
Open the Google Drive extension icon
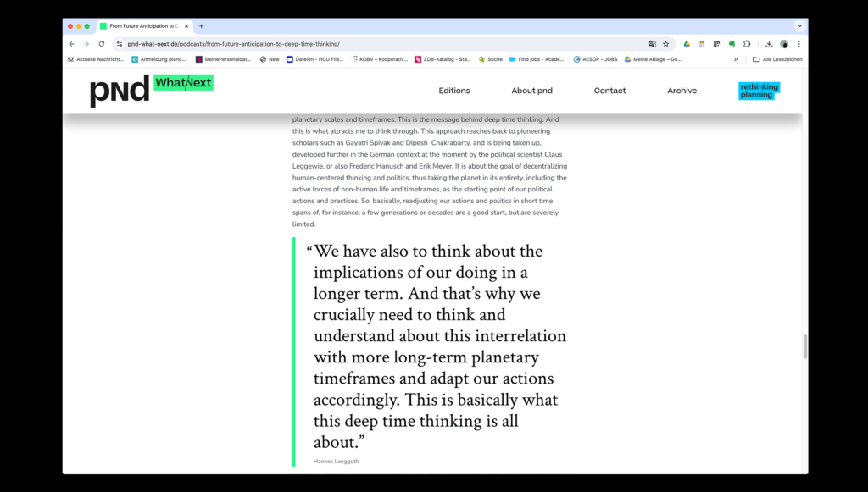687,43
